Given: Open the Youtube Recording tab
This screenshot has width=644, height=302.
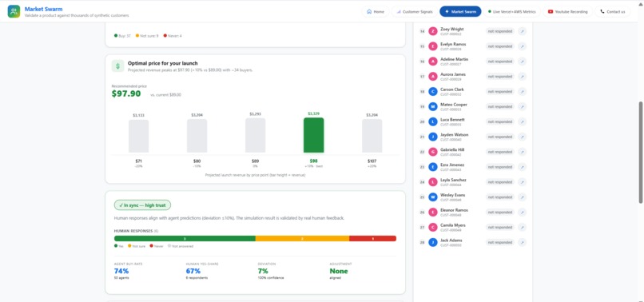Looking at the screenshot, I should point(567,11).
